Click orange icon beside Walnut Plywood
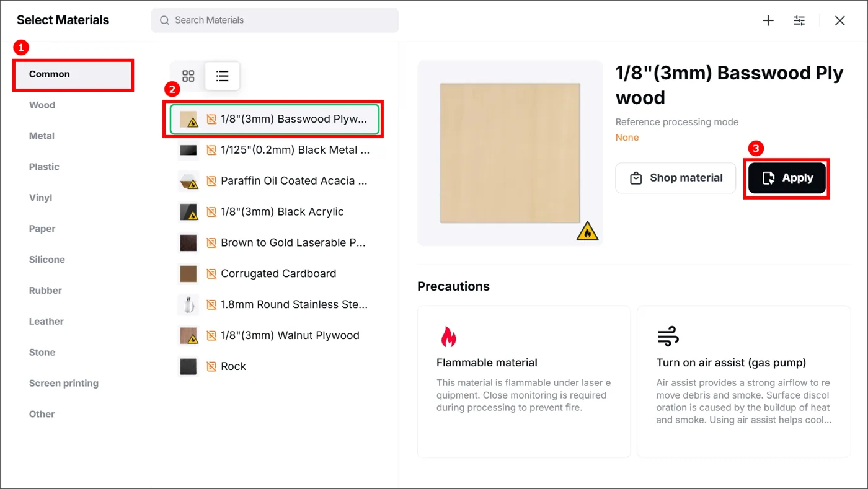Screen dimensions: 868x489 point(211,336)
